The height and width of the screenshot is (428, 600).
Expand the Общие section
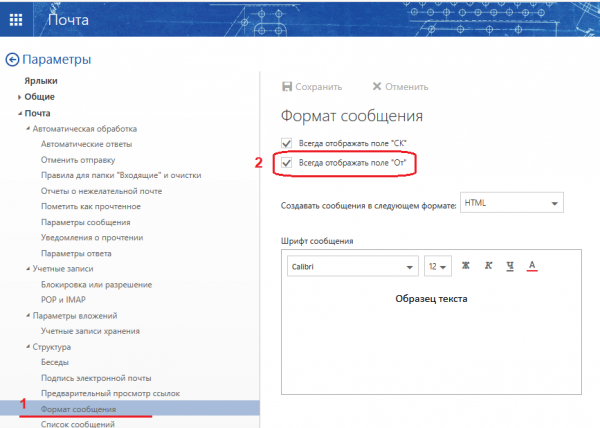pos(19,97)
